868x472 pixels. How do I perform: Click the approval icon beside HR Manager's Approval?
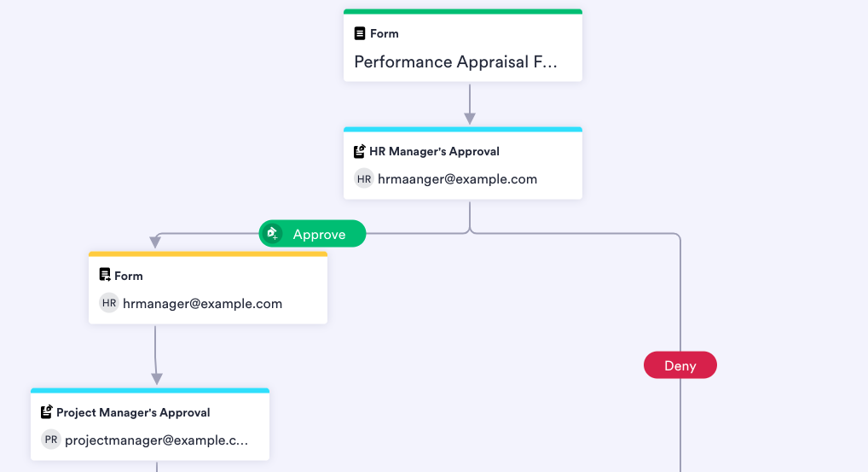(x=359, y=152)
